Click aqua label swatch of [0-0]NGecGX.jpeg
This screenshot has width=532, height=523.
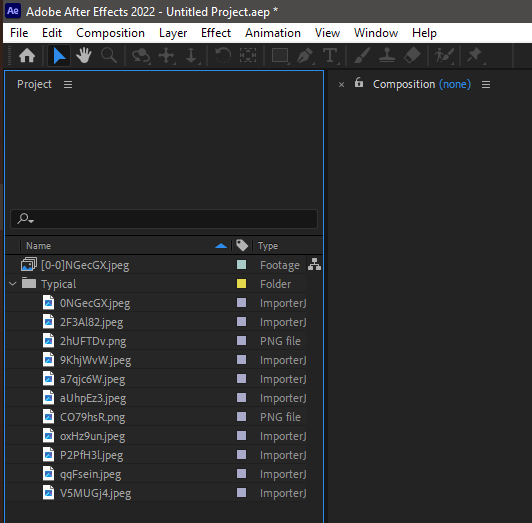point(241,264)
